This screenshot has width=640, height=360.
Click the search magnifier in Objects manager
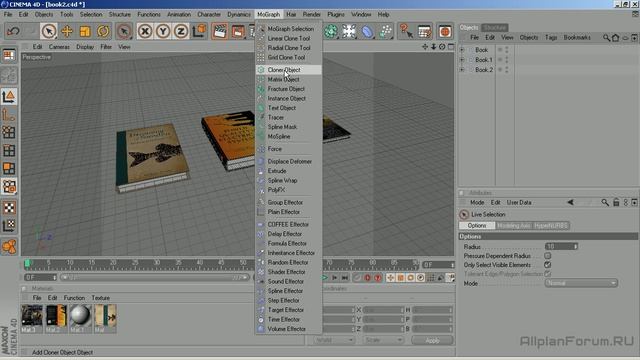[x=607, y=38]
